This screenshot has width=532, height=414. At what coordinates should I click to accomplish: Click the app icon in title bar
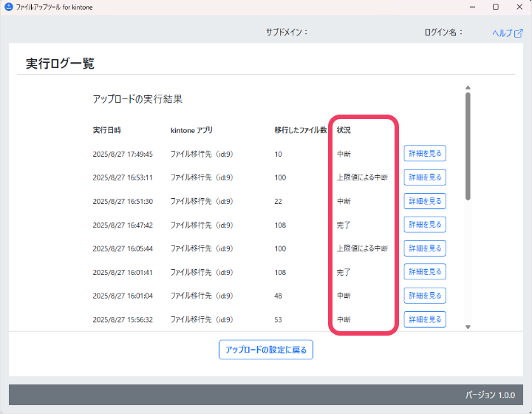tap(8, 7)
